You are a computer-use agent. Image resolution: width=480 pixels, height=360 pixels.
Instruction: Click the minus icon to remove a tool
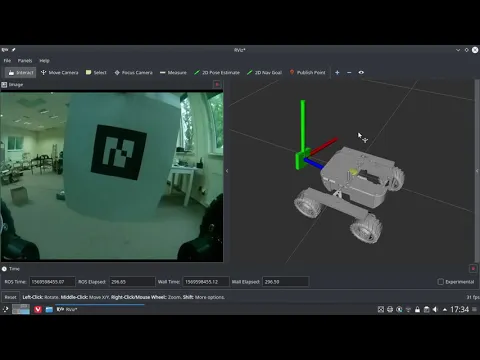(349, 72)
